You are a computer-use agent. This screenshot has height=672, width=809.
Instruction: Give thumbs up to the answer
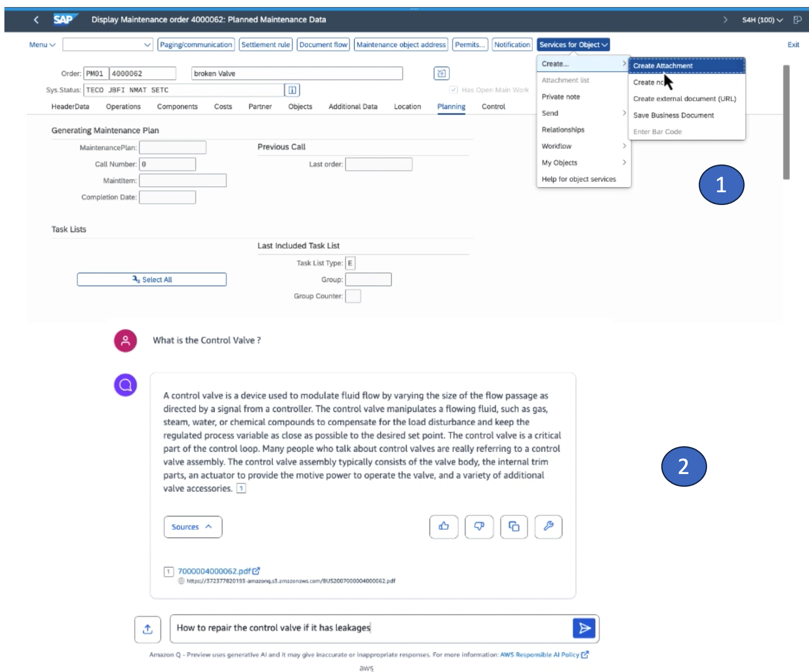coord(444,526)
